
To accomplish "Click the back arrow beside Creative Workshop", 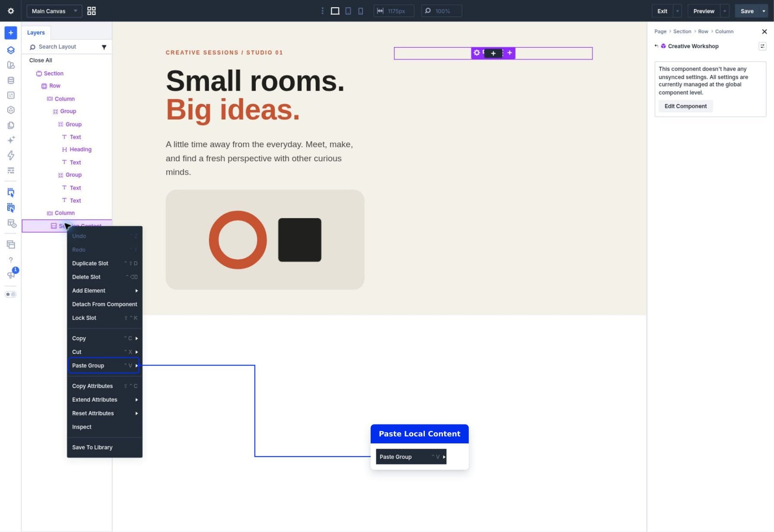I will click(x=656, y=46).
